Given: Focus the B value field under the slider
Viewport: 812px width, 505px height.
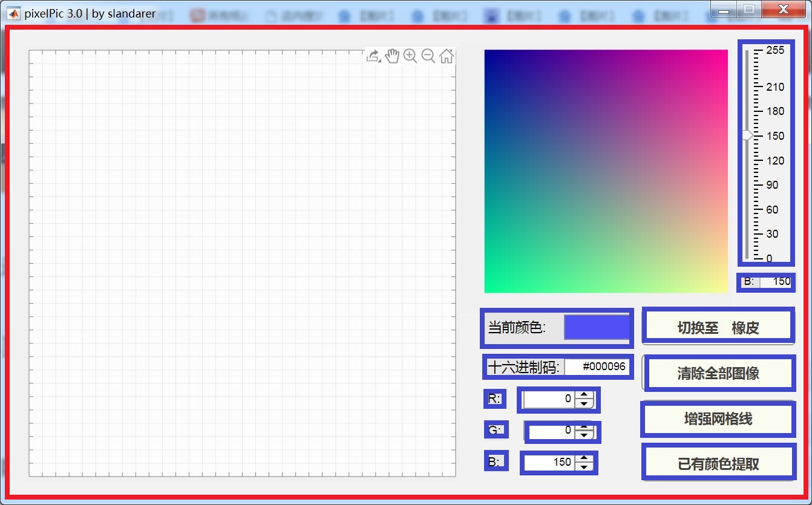Looking at the screenshot, I should [x=776, y=281].
